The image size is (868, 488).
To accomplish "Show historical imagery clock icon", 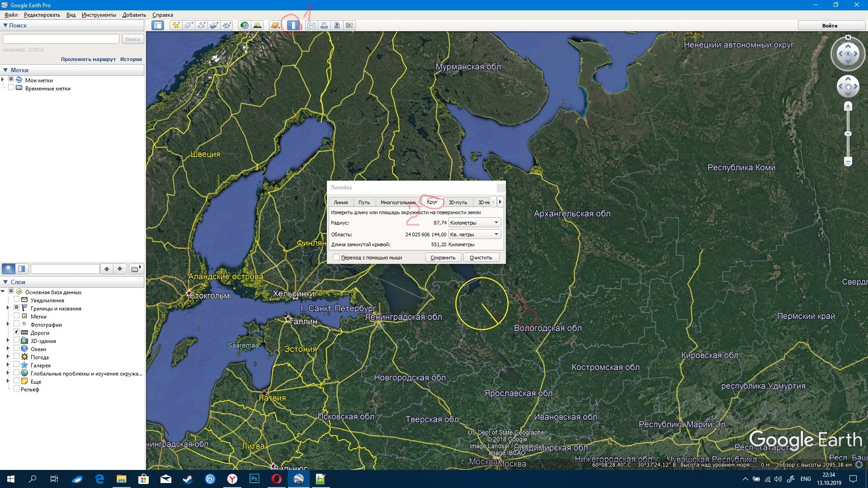I will pos(245,25).
